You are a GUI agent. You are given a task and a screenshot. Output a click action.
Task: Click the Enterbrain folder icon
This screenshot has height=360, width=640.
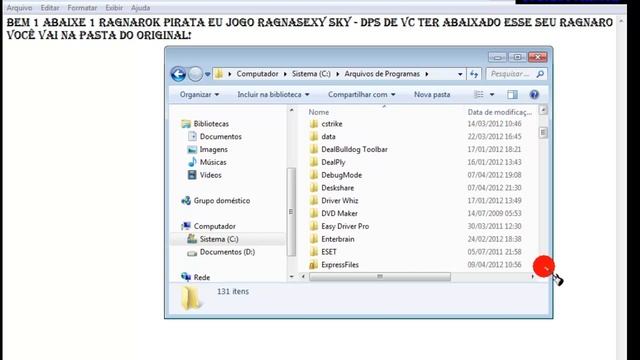(x=313, y=239)
